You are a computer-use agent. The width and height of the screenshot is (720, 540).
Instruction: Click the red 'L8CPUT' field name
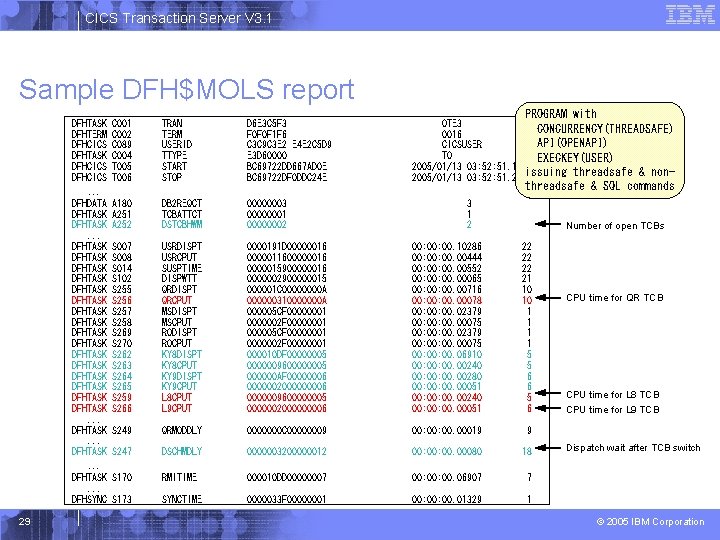point(177,397)
